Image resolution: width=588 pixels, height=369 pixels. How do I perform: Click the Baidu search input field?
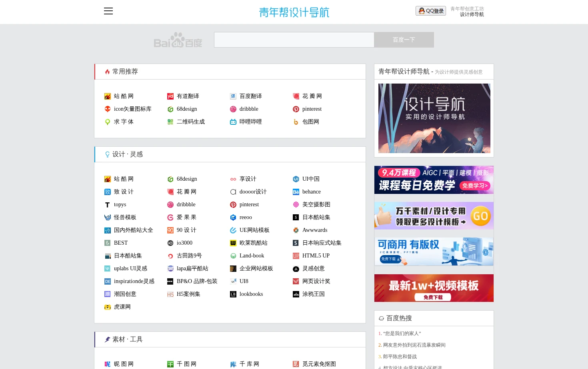(294, 40)
